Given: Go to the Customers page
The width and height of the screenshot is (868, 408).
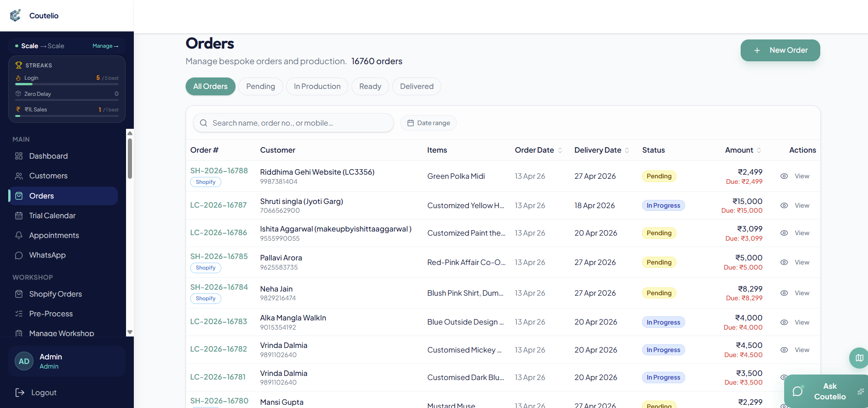Looking at the screenshot, I should [48, 176].
